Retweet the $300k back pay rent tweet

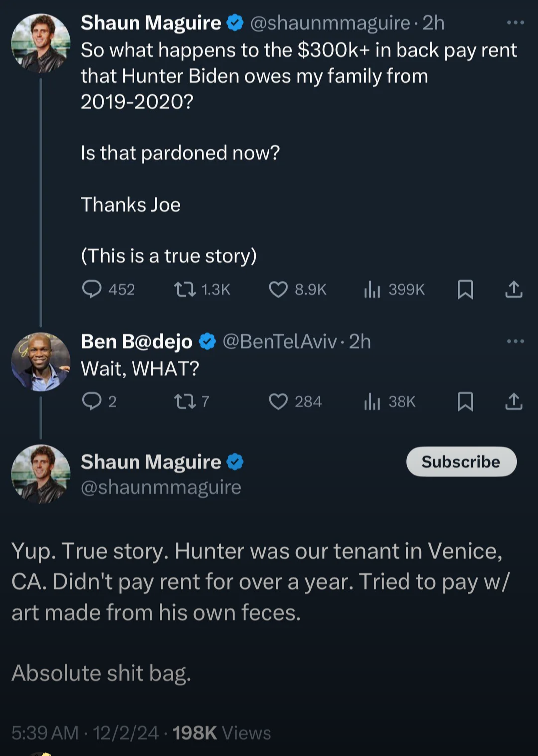[185, 289]
